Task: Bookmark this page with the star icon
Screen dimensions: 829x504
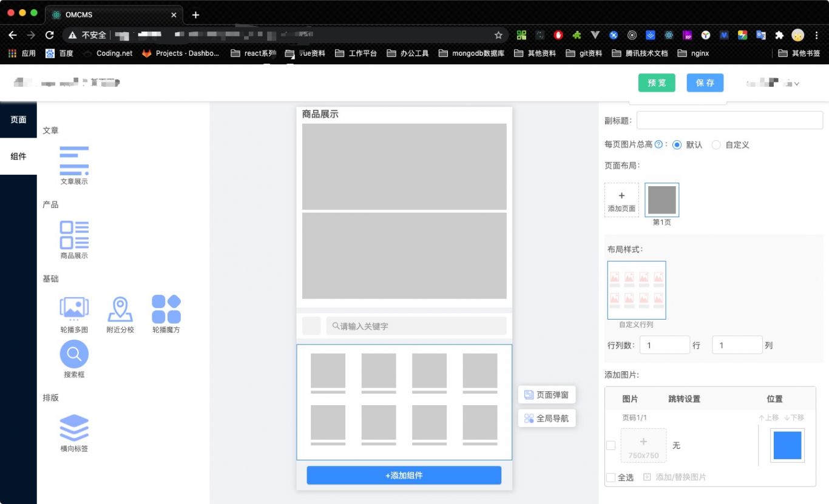Action: point(498,35)
